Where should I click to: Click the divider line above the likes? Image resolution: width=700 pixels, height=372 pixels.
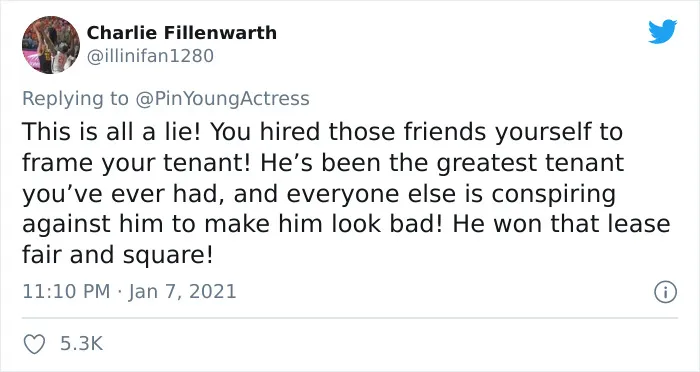(350, 318)
